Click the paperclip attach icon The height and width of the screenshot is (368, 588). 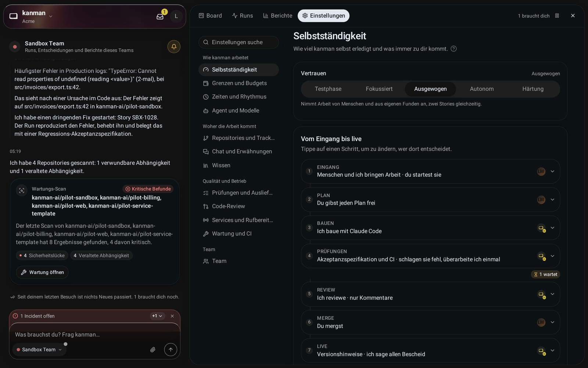pos(153,350)
